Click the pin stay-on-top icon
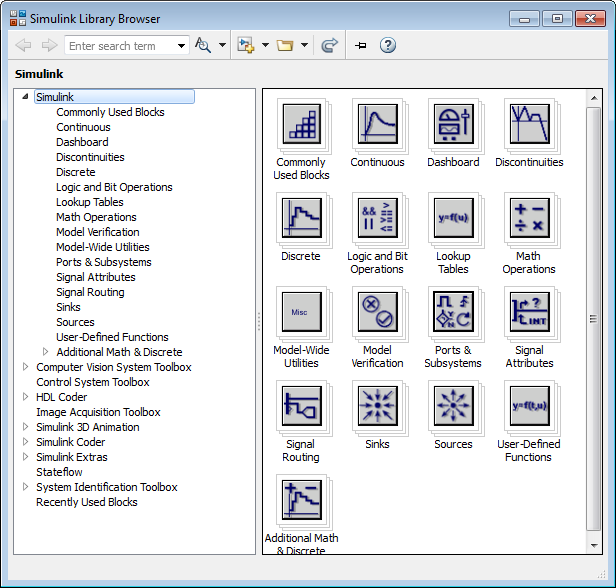This screenshot has height=588, width=616. point(361,46)
